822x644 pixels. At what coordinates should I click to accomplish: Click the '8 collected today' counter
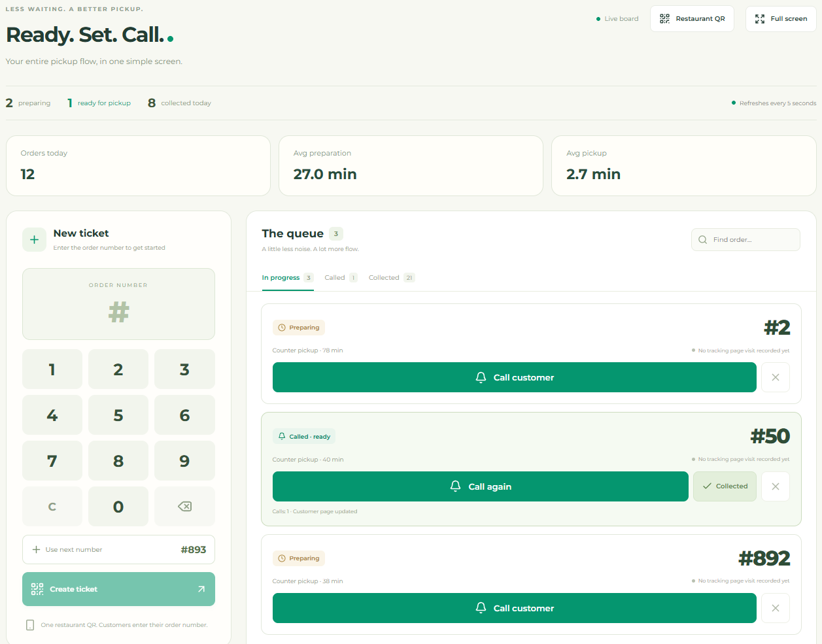[180, 103]
